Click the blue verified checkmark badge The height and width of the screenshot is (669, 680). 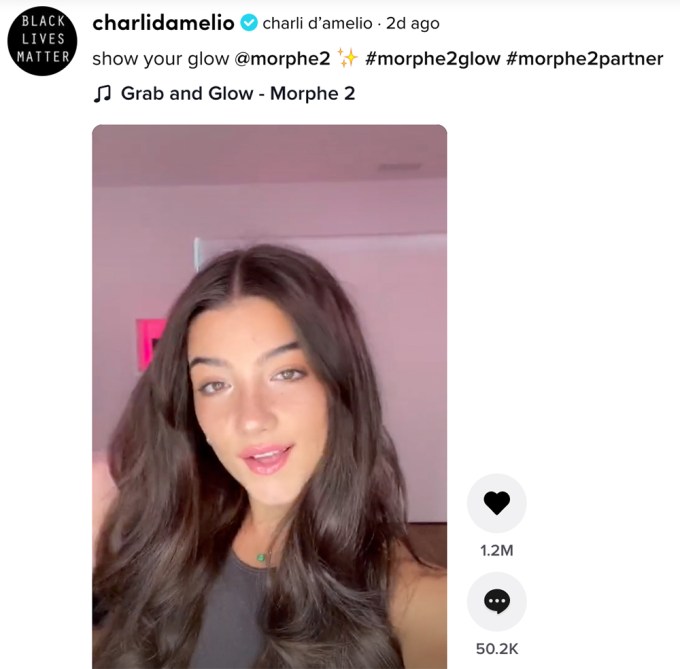point(249,23)
